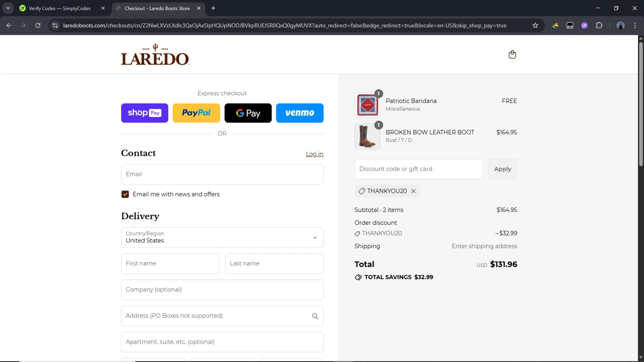644x362 pixels.
Task: Click the Broken Bow Leather Boot thumbnail
Action: [368, 136]
